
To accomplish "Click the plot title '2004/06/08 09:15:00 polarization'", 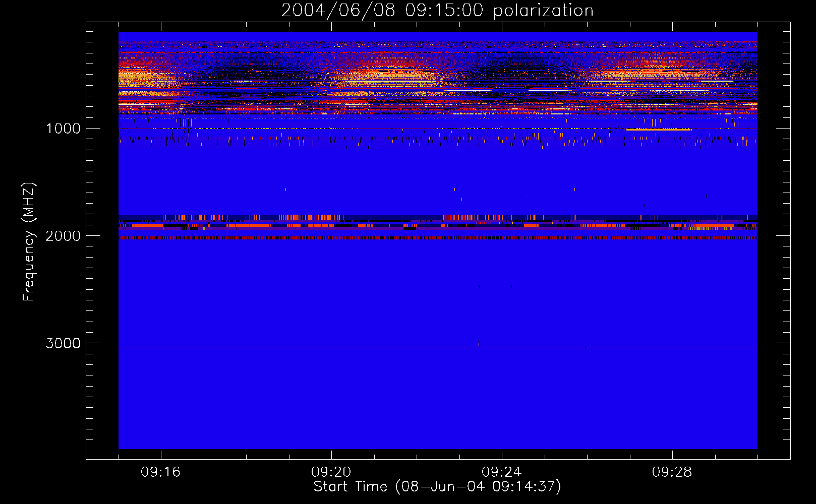I will (x=437, y=10).
